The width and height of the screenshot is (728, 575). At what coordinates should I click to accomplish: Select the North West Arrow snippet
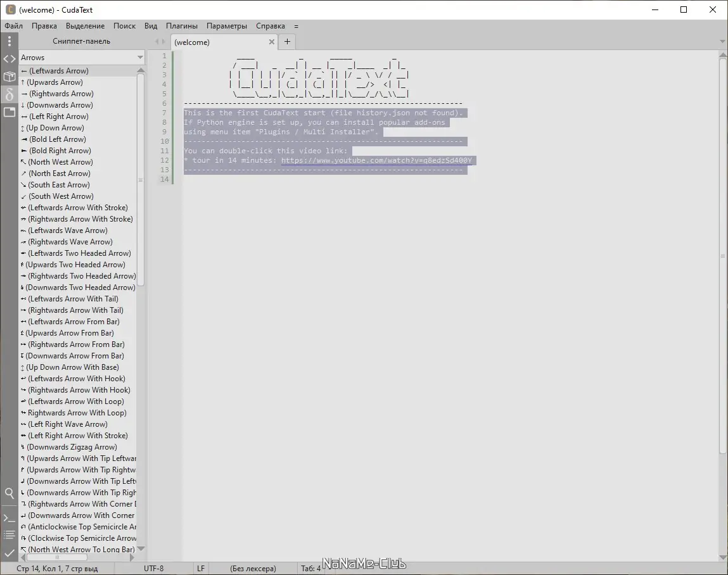click(77, 162)
